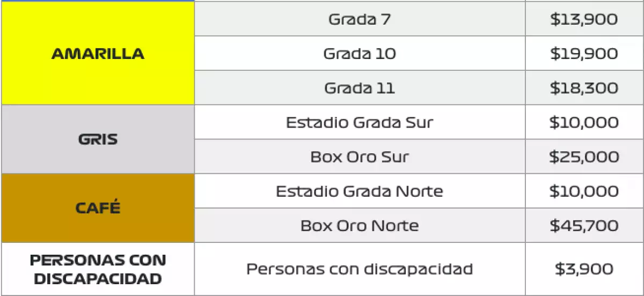
Task: Click the $18,300 price cell
Action: [x=584, y=88]
